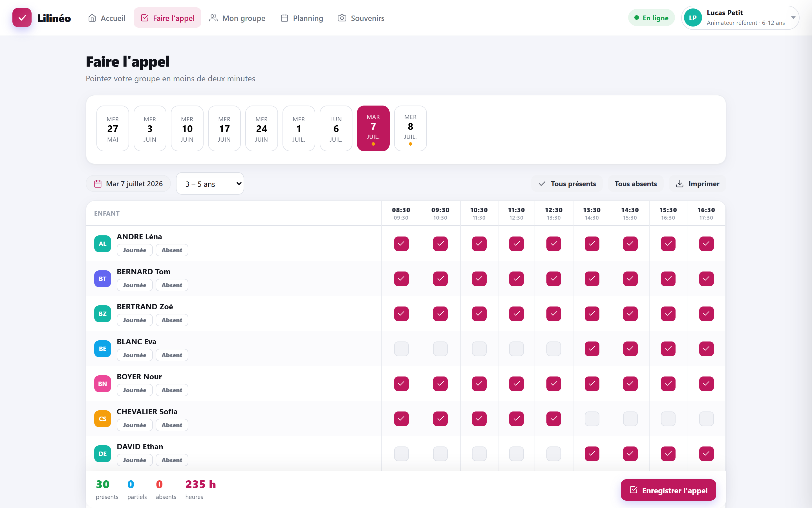Set CHEVALIER Sofia to Journée
This screenshot has width=812, height=508.
point(134,425)
